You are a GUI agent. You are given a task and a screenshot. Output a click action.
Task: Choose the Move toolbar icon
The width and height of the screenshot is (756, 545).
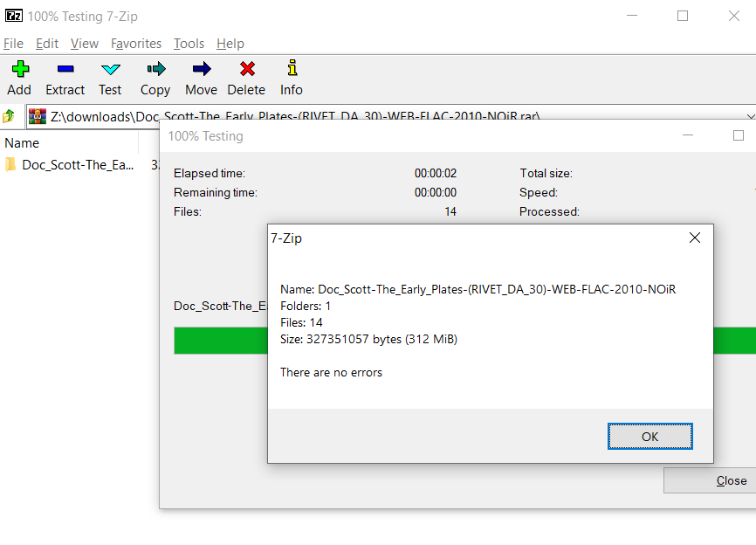click(202, 69)
